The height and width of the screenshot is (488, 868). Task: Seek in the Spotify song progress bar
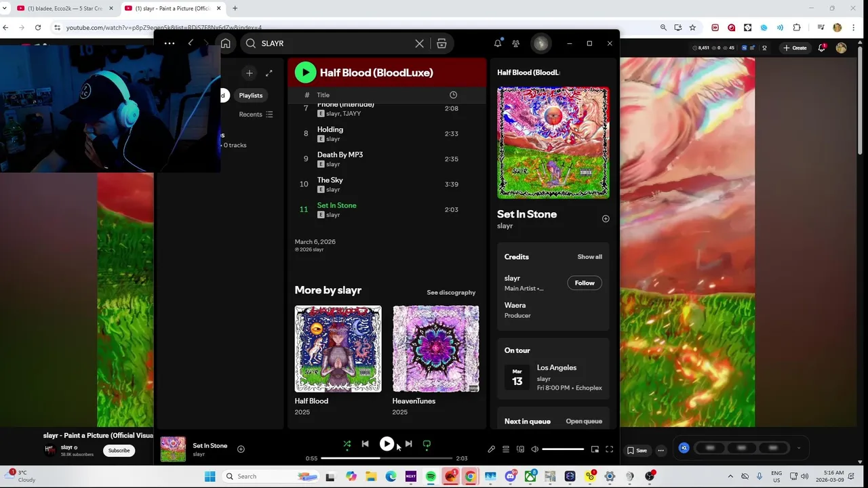click(x=386, y=458)
